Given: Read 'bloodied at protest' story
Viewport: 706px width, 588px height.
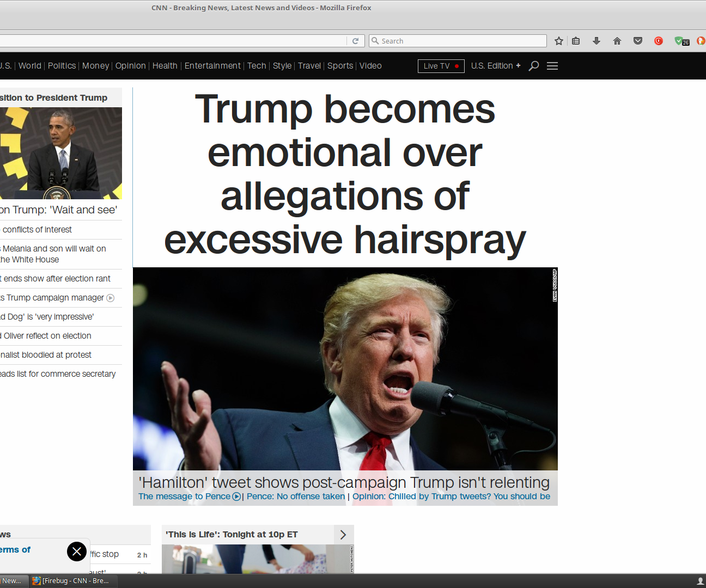Looking at the screenshot, I should point(46,355).
